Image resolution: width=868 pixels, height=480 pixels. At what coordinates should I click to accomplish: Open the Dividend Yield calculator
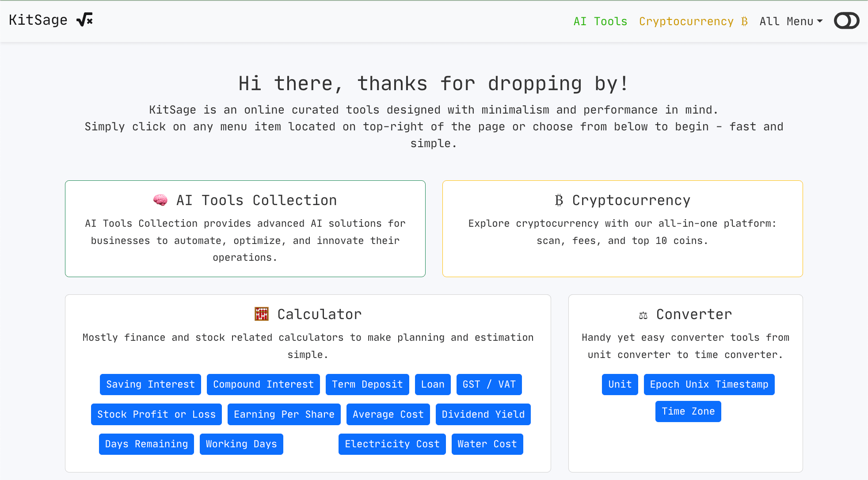point(483,415)
